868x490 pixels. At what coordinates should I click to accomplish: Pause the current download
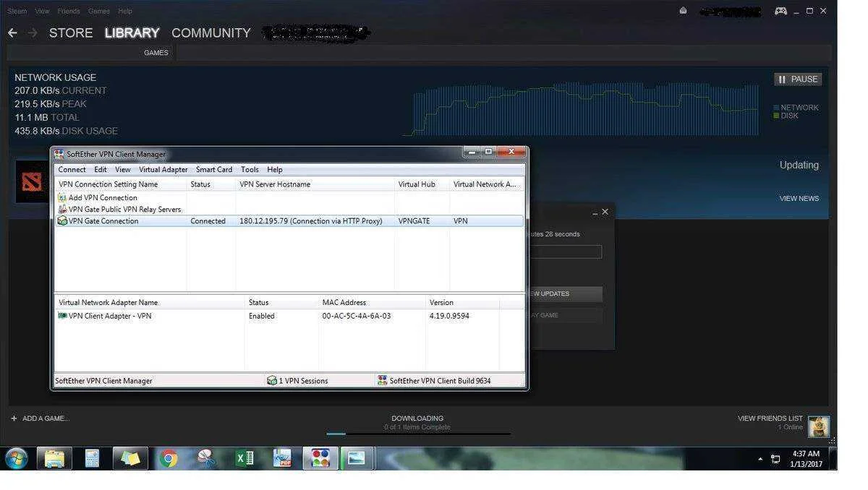798,79
